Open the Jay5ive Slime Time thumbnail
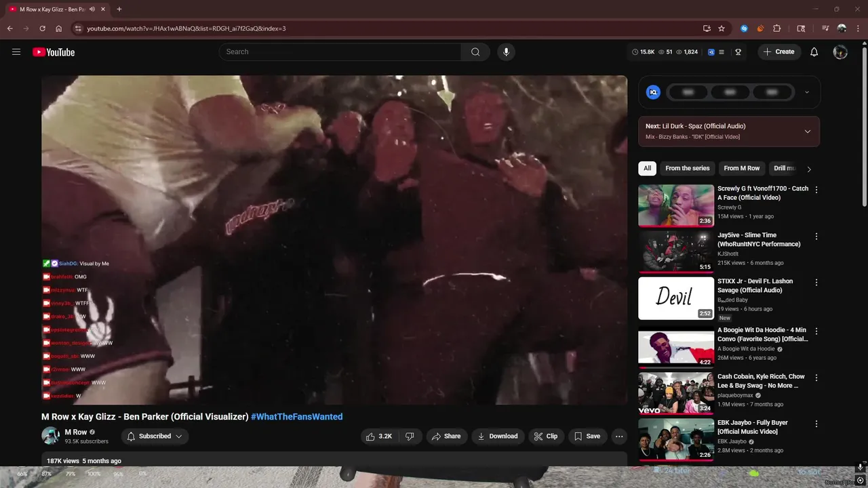Image resolution: width=868 pixels, height=488 pixels. (676, 251)
